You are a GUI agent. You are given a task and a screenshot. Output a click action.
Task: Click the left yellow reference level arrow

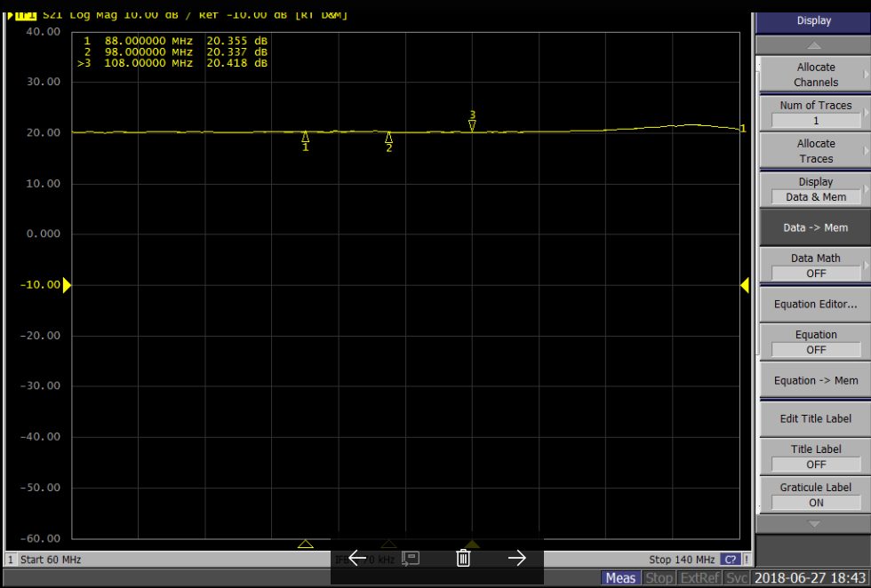tap(68, 285)
